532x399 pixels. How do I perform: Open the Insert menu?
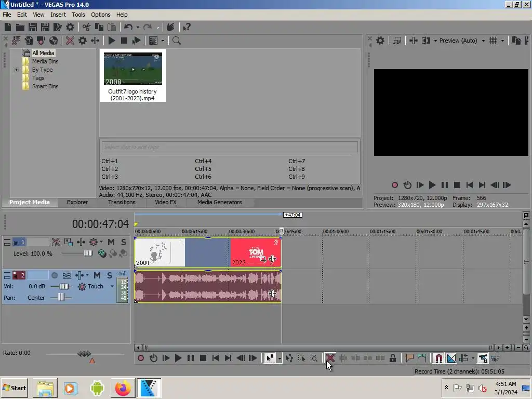[58, 15]
